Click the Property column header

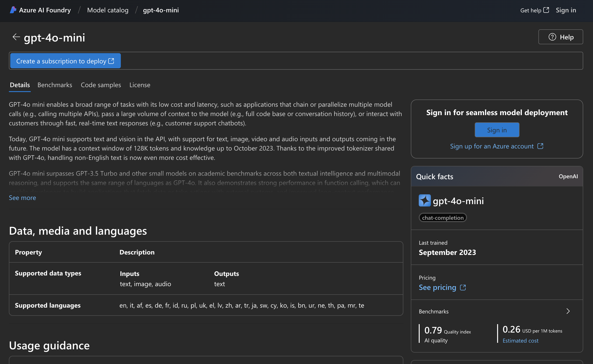pos(28,252)
